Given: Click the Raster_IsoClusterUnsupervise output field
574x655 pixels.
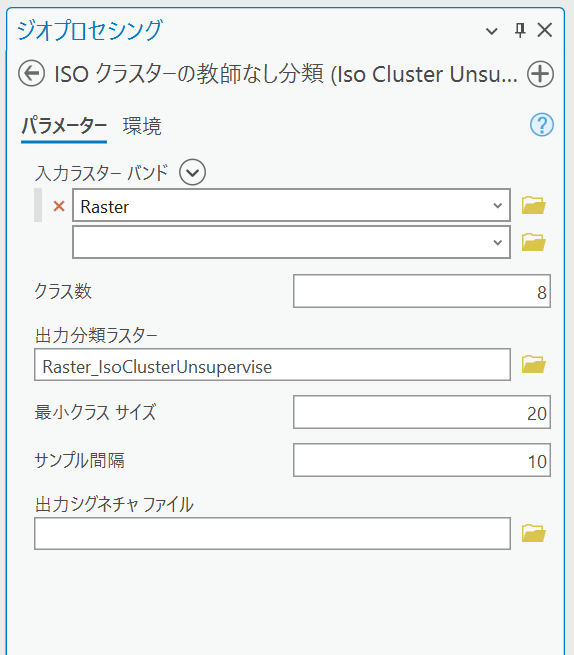Looking at the screenshot, I should (272, 365).
